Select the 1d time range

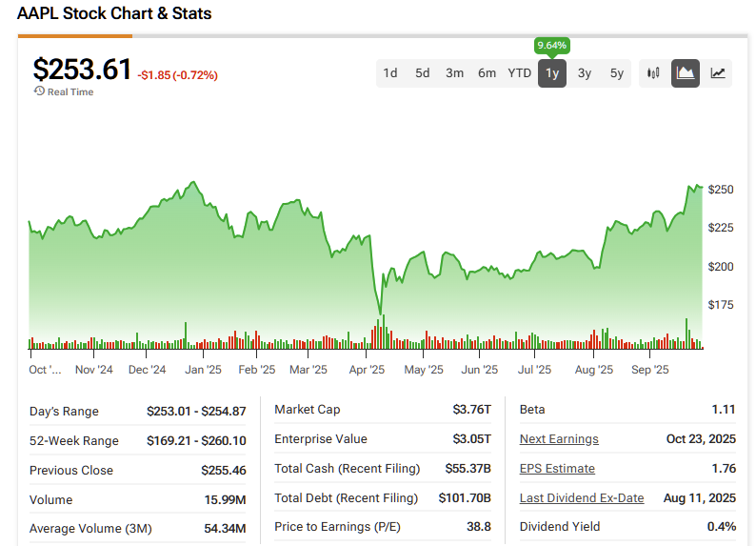(x=390, y=73)
